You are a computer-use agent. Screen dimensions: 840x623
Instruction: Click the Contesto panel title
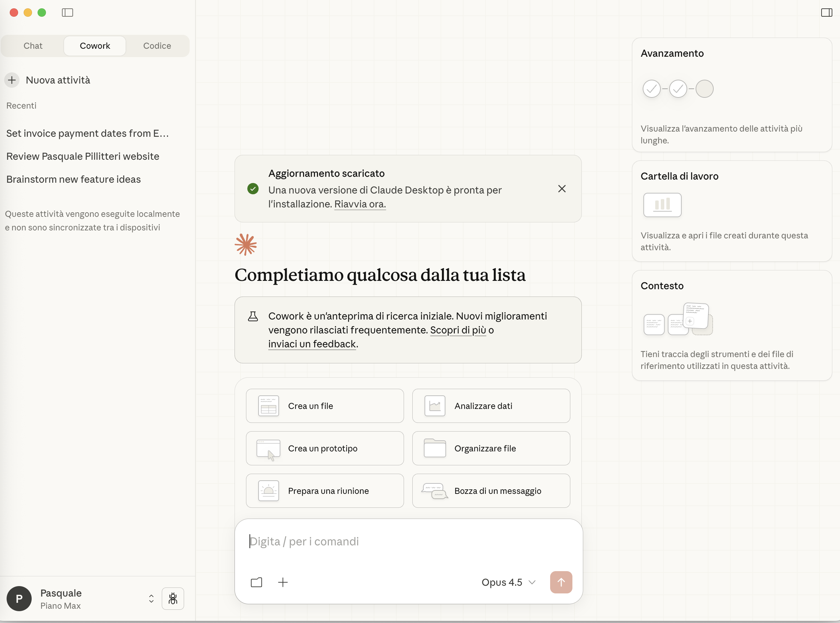tap(662, 286)
